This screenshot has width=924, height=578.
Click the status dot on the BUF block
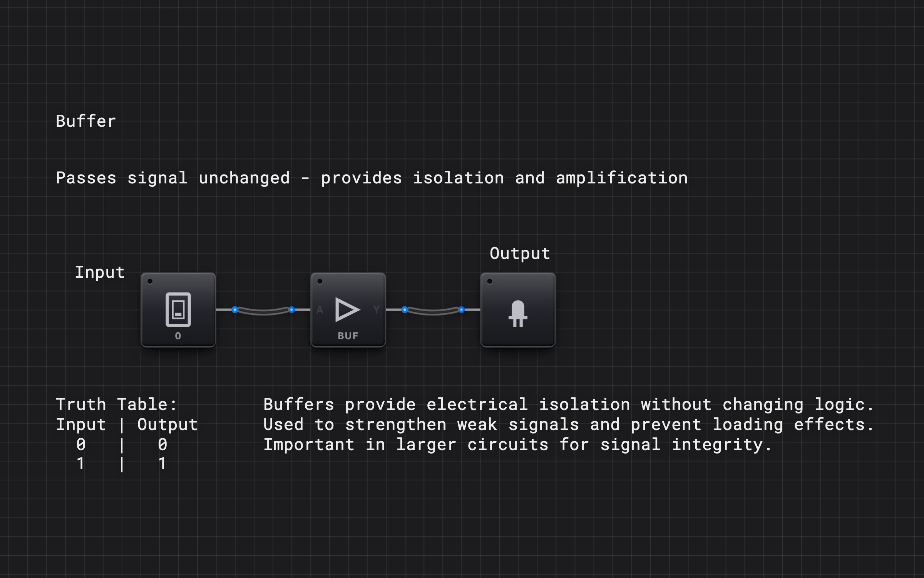(x=320, y=281)
